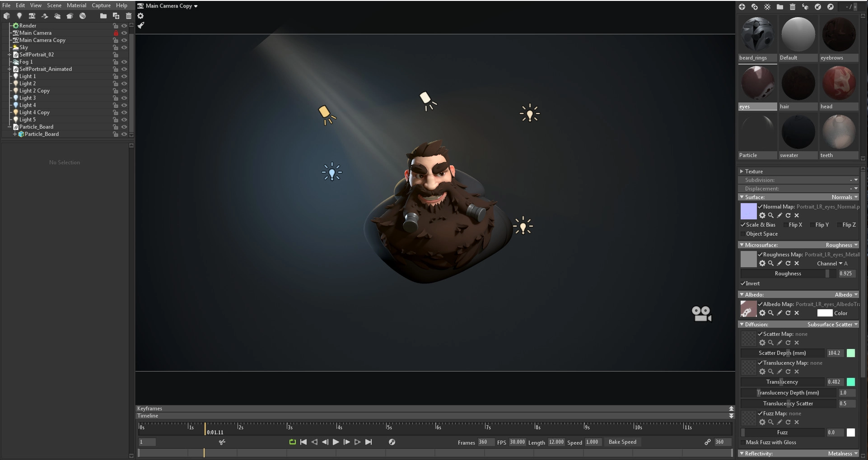Open the Capture menu

[x=101, y=5]
